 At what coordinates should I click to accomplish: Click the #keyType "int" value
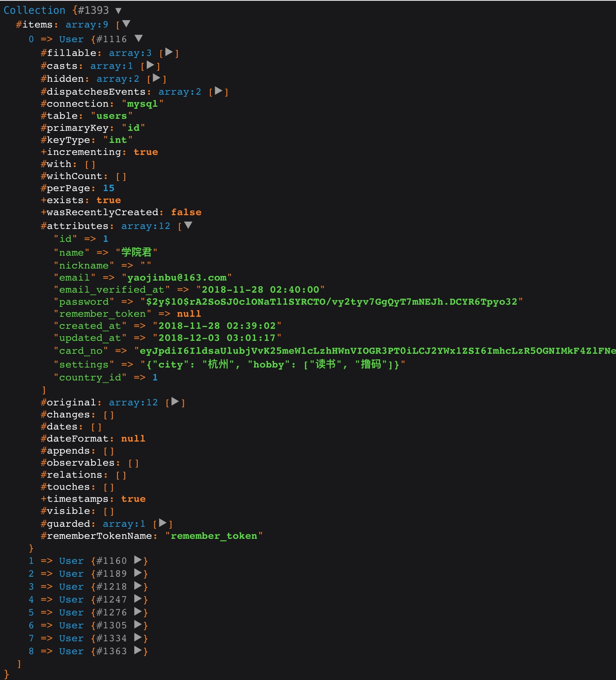click(118, 140)
